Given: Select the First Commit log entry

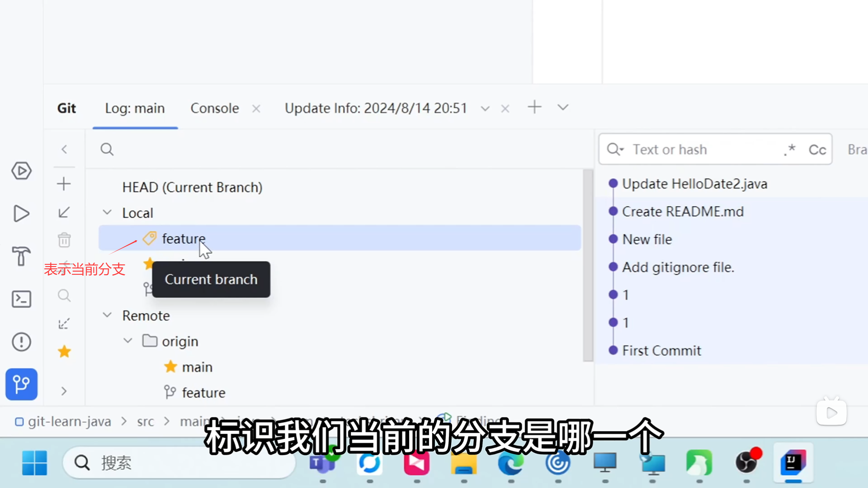Looking at the screenshot, I should (661, 351).
